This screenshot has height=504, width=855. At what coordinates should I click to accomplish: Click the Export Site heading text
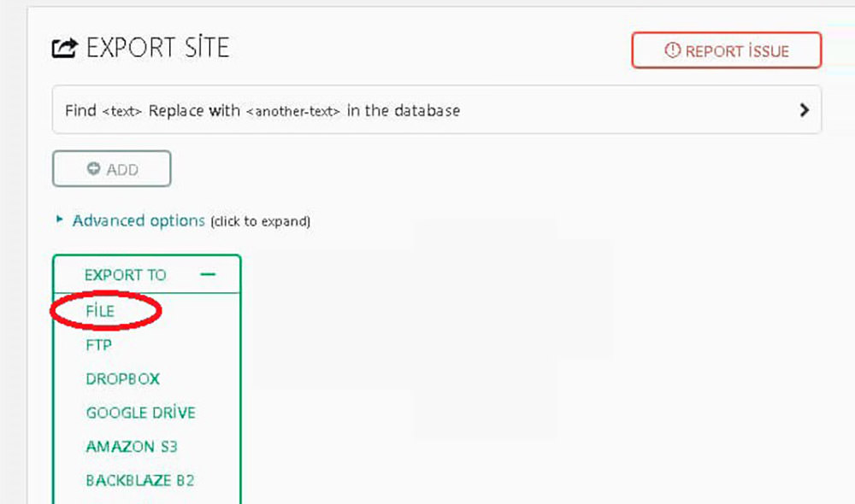[157, 47]
